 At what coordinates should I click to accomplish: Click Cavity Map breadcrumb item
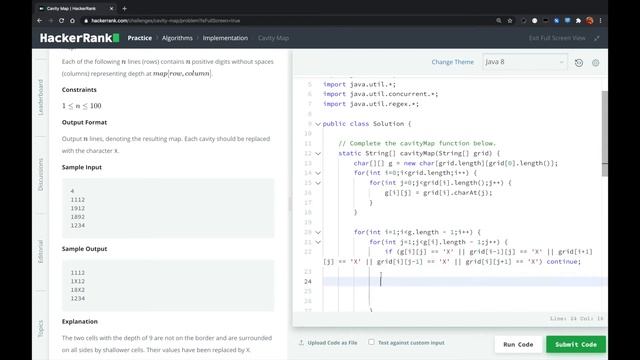coord(273,38)
